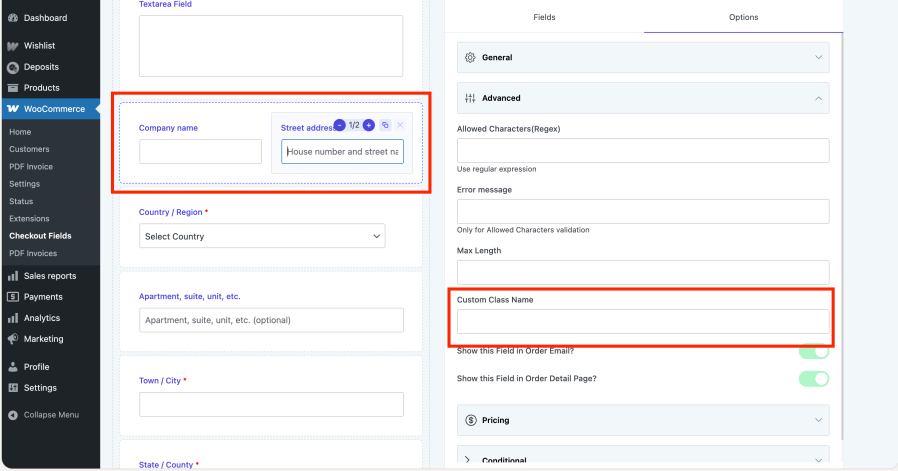Click the Marketing megaphone icon

coord(13,339)
